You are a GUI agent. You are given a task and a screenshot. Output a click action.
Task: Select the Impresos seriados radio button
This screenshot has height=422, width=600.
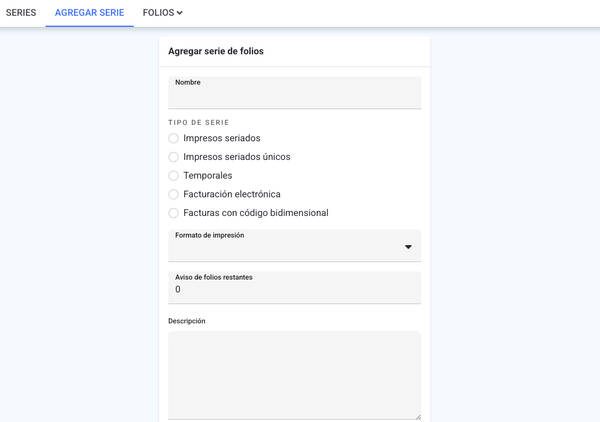point(173,138)
